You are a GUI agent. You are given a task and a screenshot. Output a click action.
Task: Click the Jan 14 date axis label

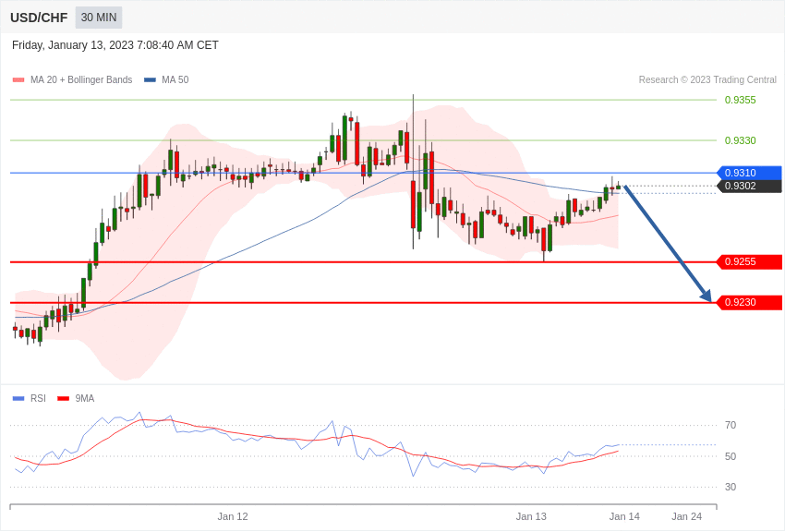pyautogui.click(x=624, y=516)
